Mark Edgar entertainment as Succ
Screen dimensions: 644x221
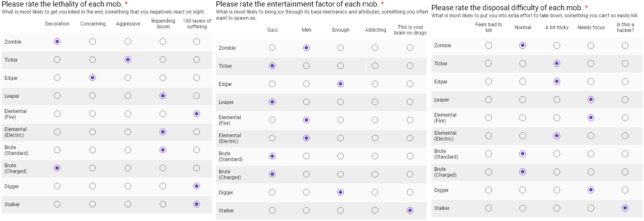272,84
